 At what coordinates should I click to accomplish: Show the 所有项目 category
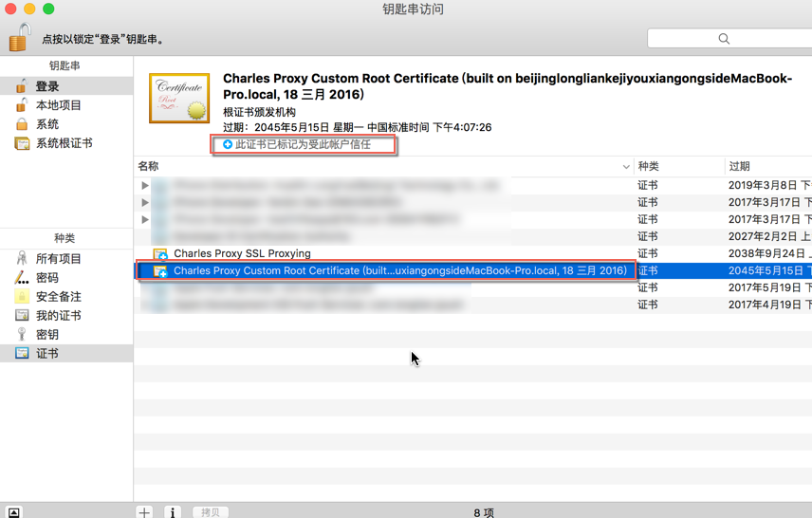tap(66, 258)
